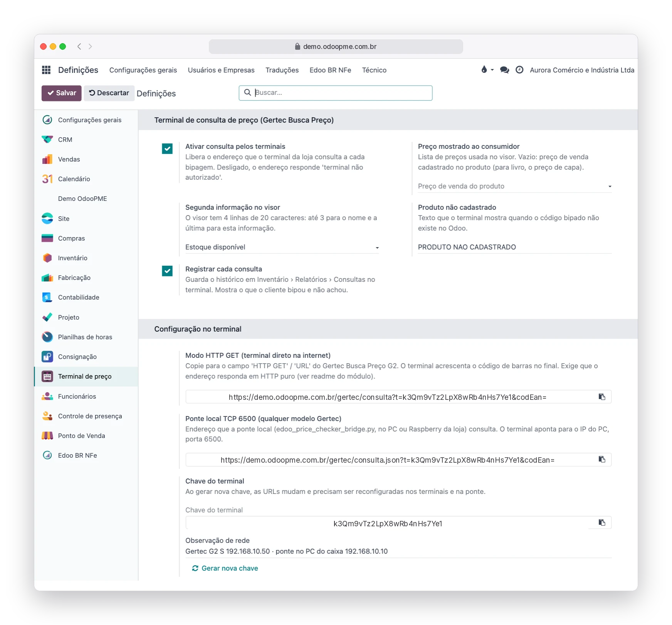
Task: Open Configurações gerais top menu
Action: 143,70
